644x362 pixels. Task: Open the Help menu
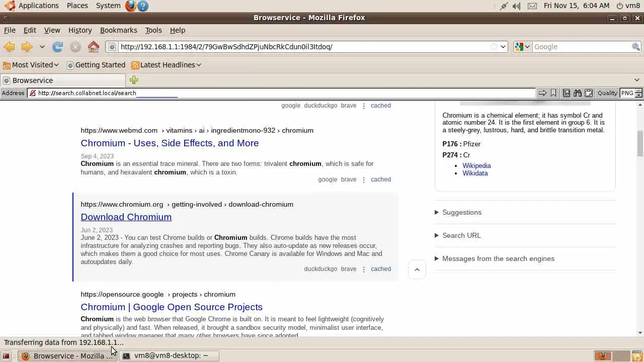point(178,30)
